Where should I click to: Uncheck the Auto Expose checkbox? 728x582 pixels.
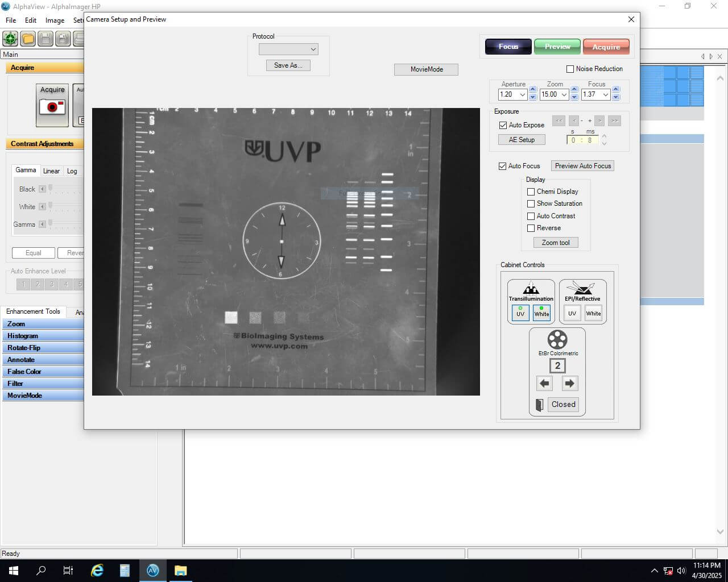pyautogui.click(x=503, y=125)
